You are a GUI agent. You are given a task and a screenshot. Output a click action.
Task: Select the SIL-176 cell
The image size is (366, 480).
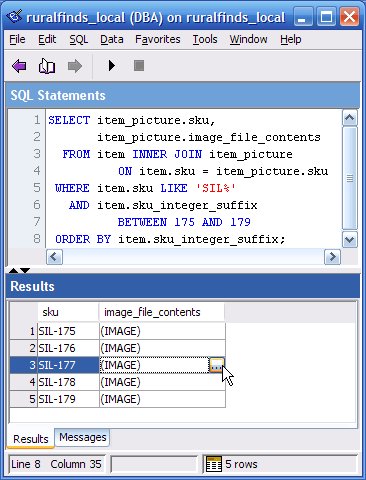[x=68, y=348]
